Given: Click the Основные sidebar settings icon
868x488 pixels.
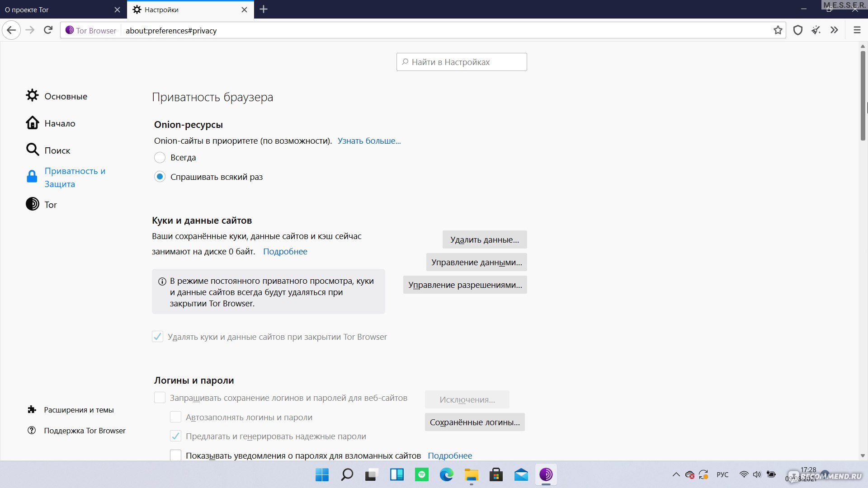Looking at the screenshot, I should (x=32, y=95).
